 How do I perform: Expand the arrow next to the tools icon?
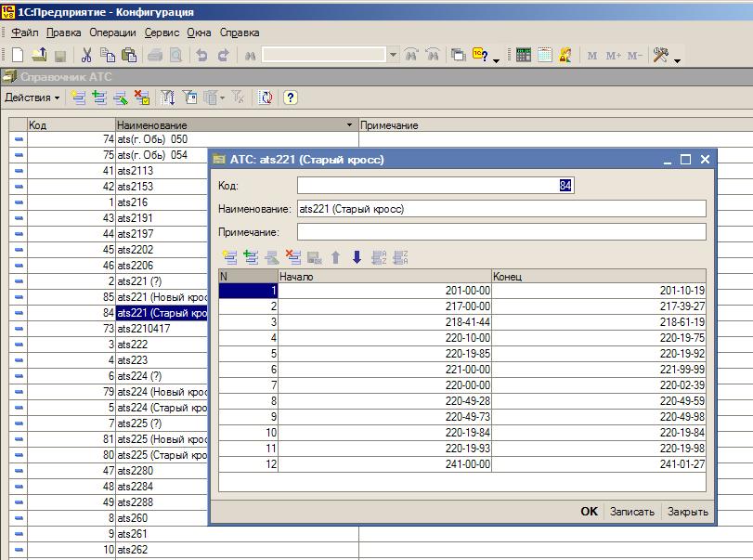pos(677,60)
